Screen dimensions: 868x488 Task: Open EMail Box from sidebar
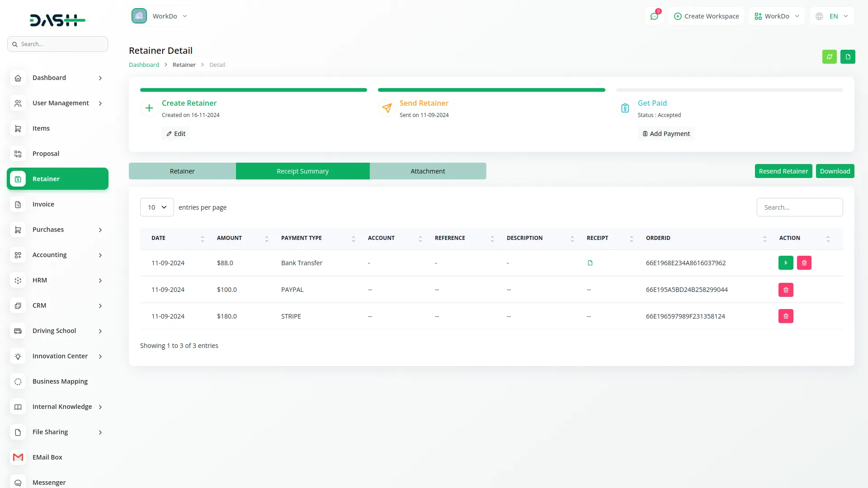pyautogui.click(x=47, y=457)
